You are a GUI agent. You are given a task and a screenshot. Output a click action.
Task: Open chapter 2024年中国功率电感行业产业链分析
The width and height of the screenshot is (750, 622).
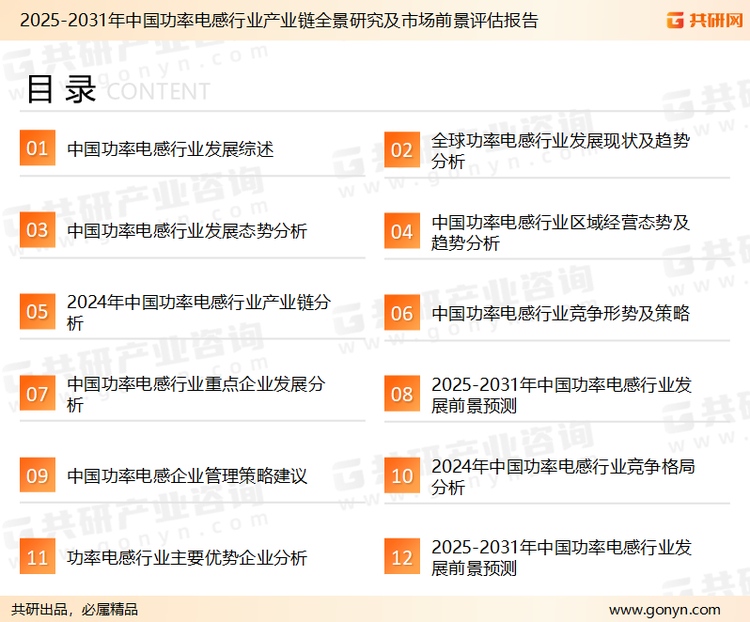coord(199,312)
